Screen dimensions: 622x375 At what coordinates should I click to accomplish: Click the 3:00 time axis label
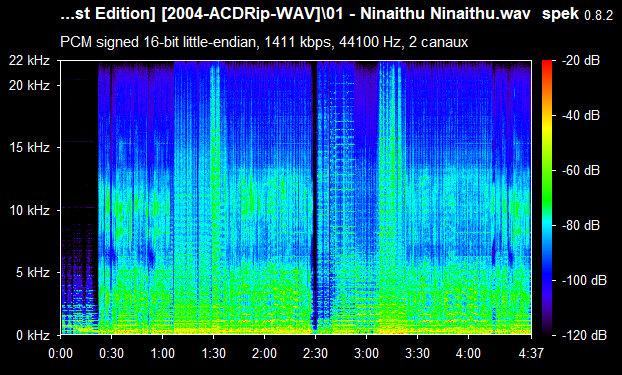coord(366,353)
